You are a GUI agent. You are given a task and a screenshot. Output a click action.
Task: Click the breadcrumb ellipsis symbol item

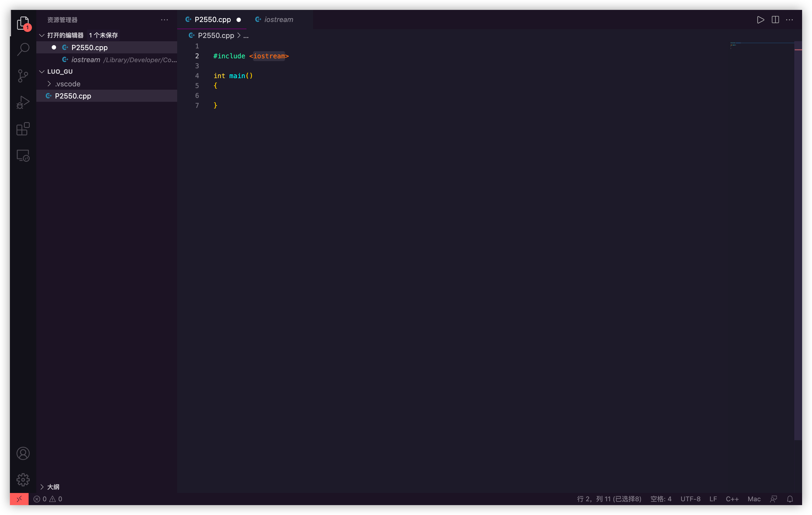click(246, 35)
